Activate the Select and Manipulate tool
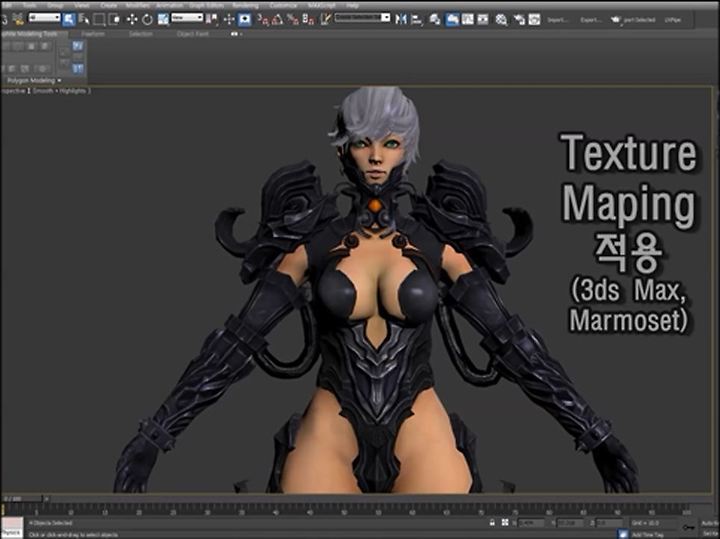This screenshot has width=720, height=539. 229,19
